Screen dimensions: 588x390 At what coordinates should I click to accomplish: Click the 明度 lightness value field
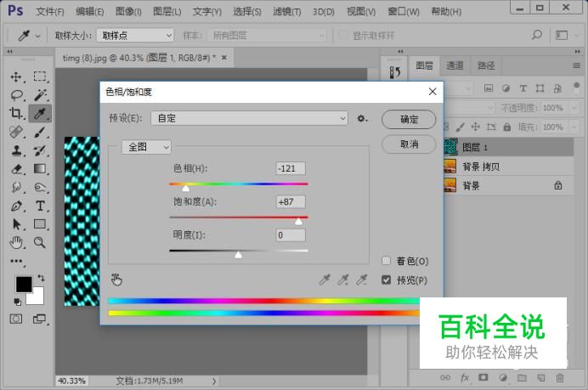tap(291, 235)
